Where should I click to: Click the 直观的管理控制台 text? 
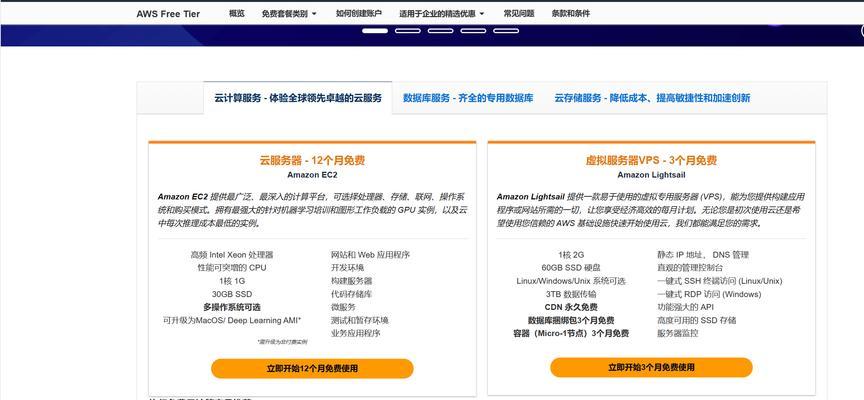pyautogui.click(x=690, y=268)
